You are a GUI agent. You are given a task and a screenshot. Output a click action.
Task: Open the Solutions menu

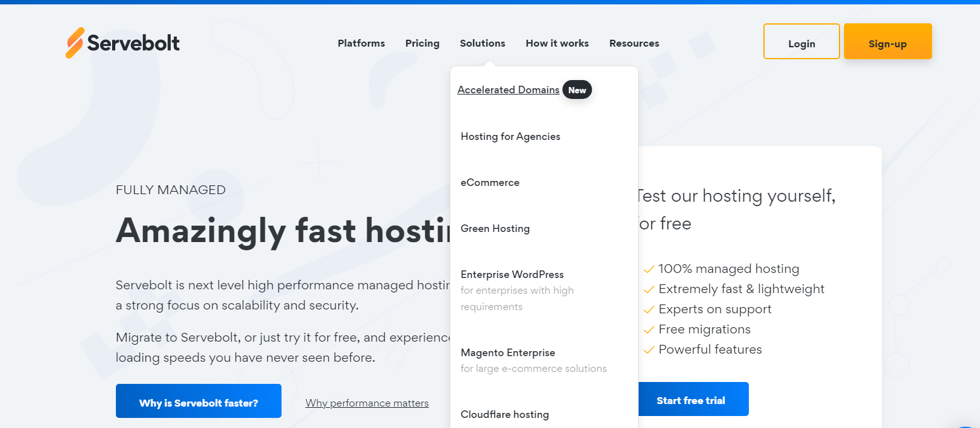point(482,43)
